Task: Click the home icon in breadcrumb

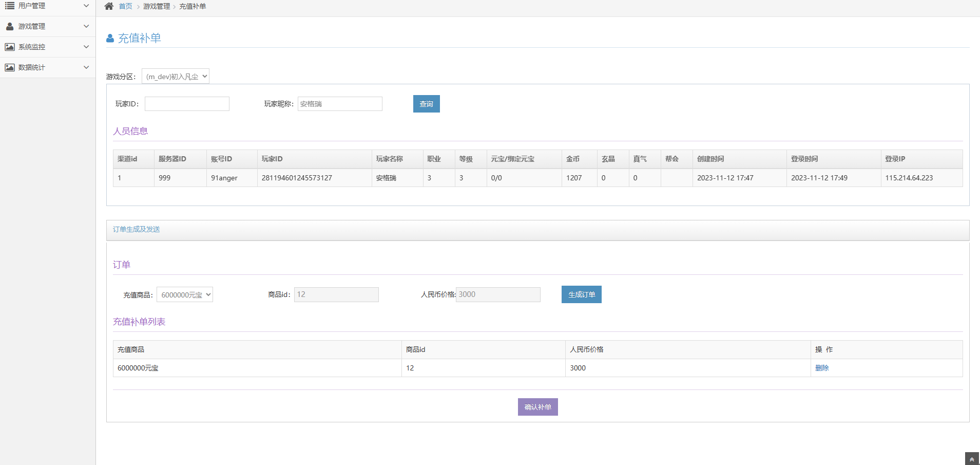Action: pos(109,6)
